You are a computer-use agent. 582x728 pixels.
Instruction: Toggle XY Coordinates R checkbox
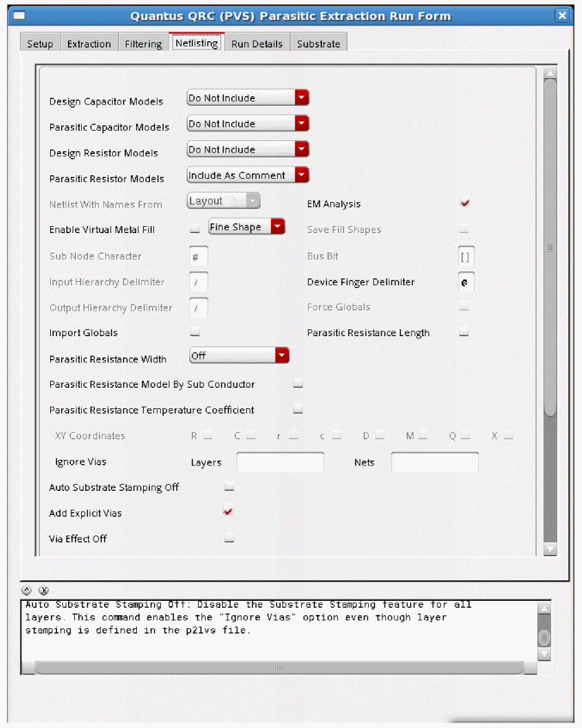(208, 435)
